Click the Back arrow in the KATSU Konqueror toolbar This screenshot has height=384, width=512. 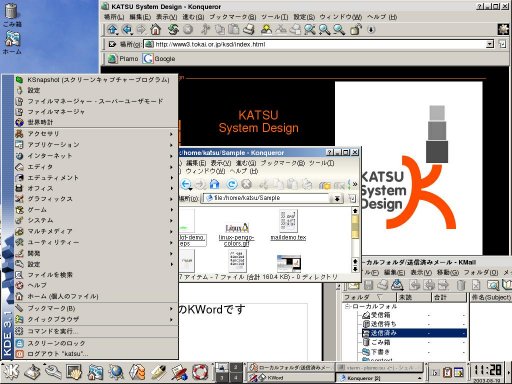[x=127, y=30]
